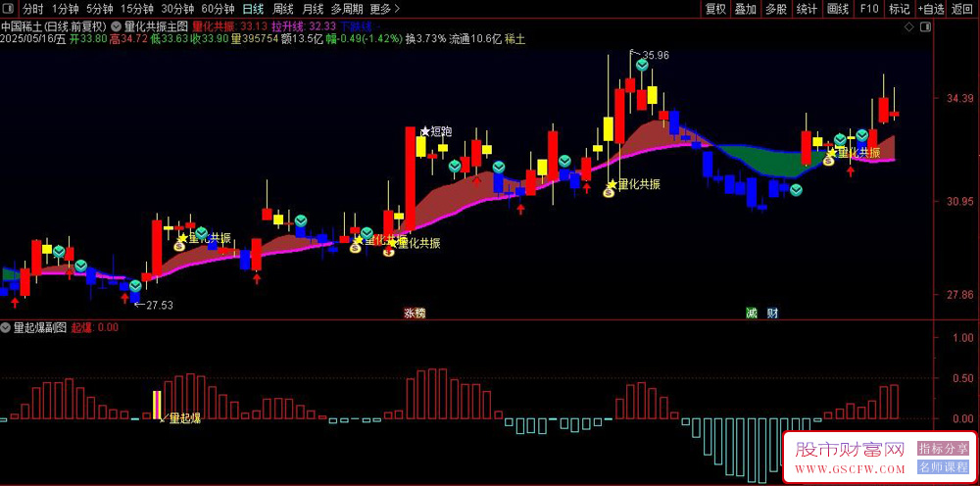980x486 pixels.
Task: Switch to the 月线 monthly tab
Action: [313, 10]
